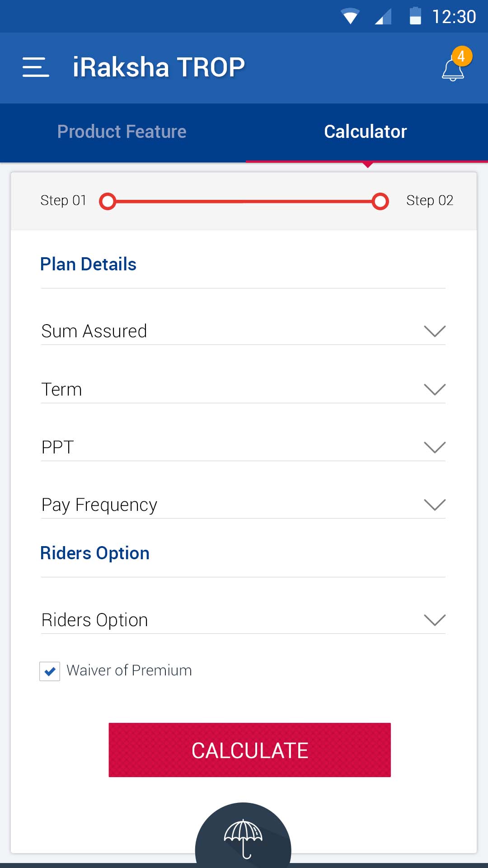Tap the Step 01 label
This screenshot has width=488, height=868.
[63, 200]
